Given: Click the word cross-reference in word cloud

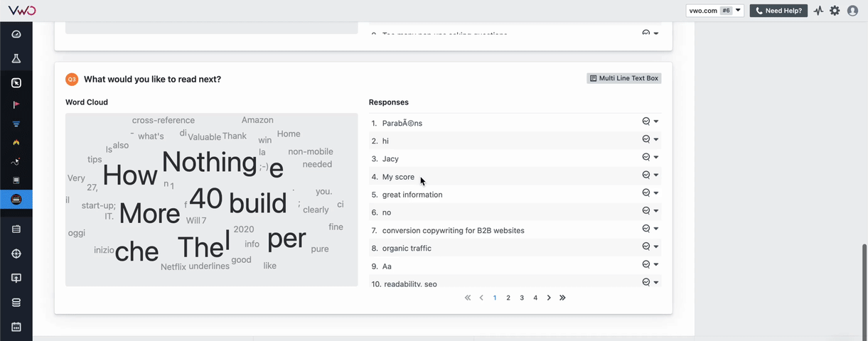Looking at the screenshot, I should click(x=164, y=120).
